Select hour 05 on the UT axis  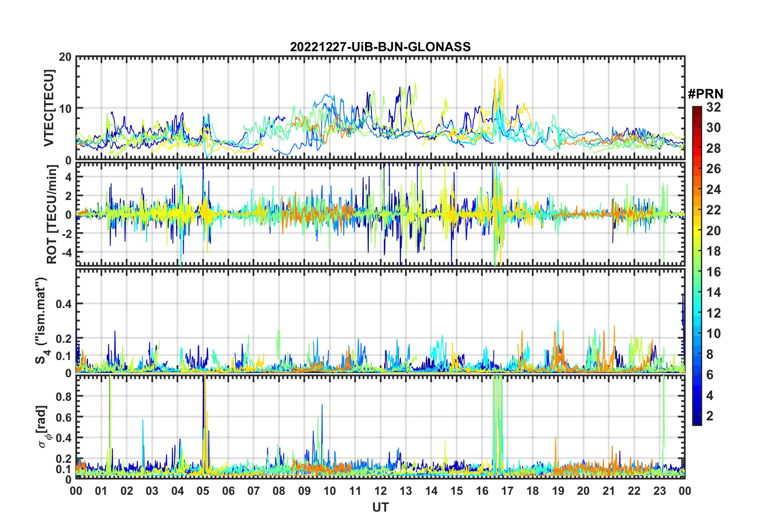pyautogui.click(x=203, y=491)
